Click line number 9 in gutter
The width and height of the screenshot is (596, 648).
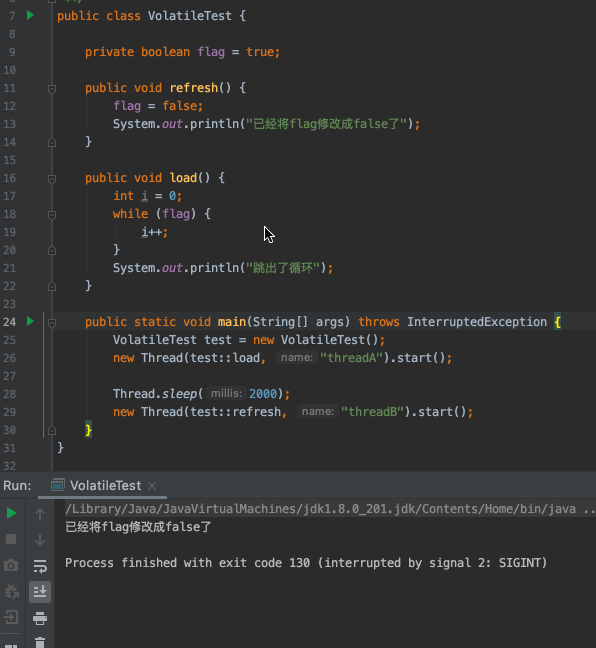tap(12, 52)
